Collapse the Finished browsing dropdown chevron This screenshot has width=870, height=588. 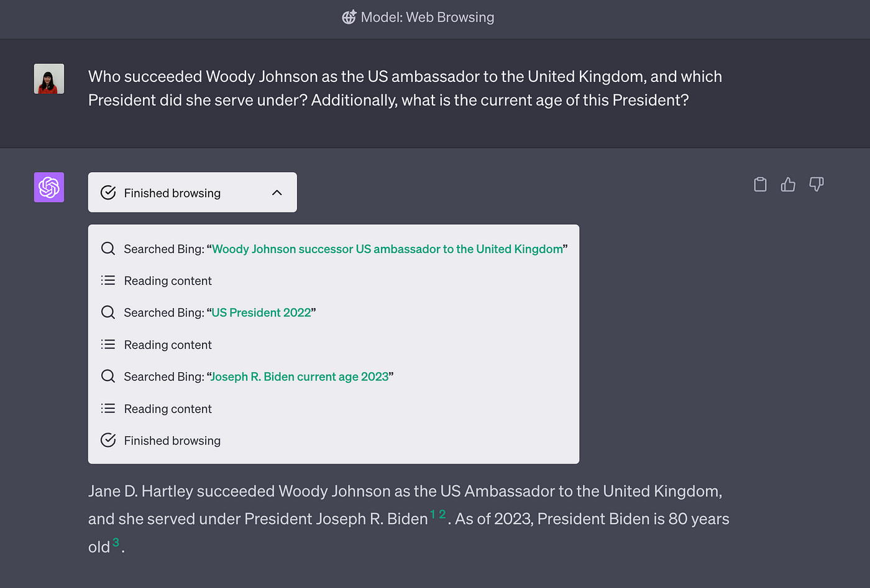(x=277, y=193)
